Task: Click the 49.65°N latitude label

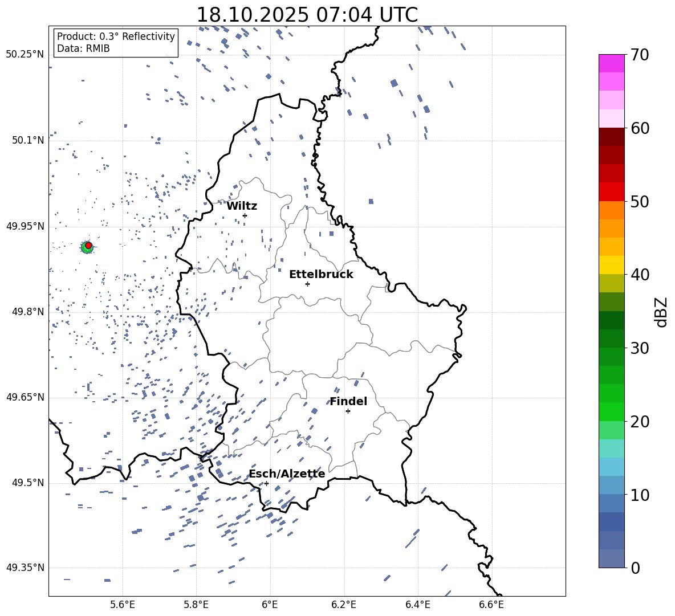Action: click(x=25, y=397)
